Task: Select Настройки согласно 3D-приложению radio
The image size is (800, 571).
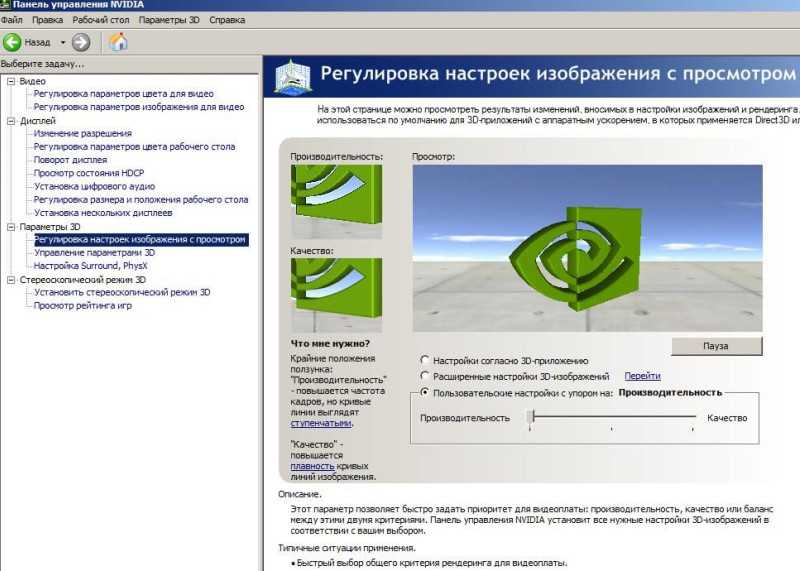Action: 424,360
